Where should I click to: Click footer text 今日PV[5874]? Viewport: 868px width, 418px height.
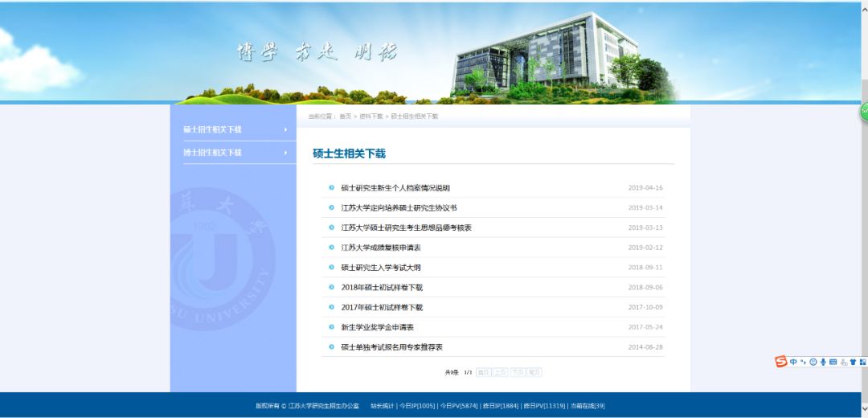459,406
